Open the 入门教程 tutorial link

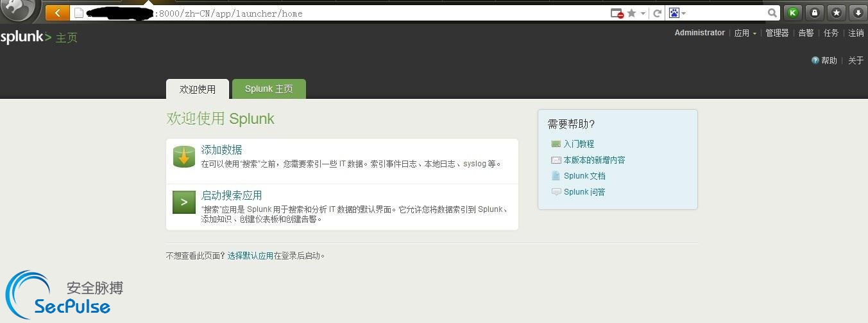point(579,144)
